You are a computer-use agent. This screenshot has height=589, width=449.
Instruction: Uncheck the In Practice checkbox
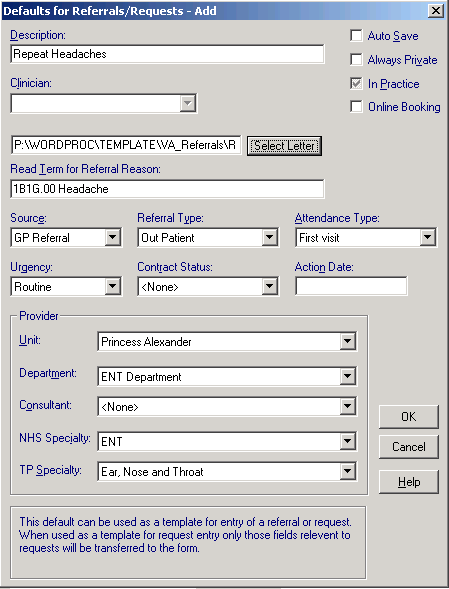tap(356, 83)
